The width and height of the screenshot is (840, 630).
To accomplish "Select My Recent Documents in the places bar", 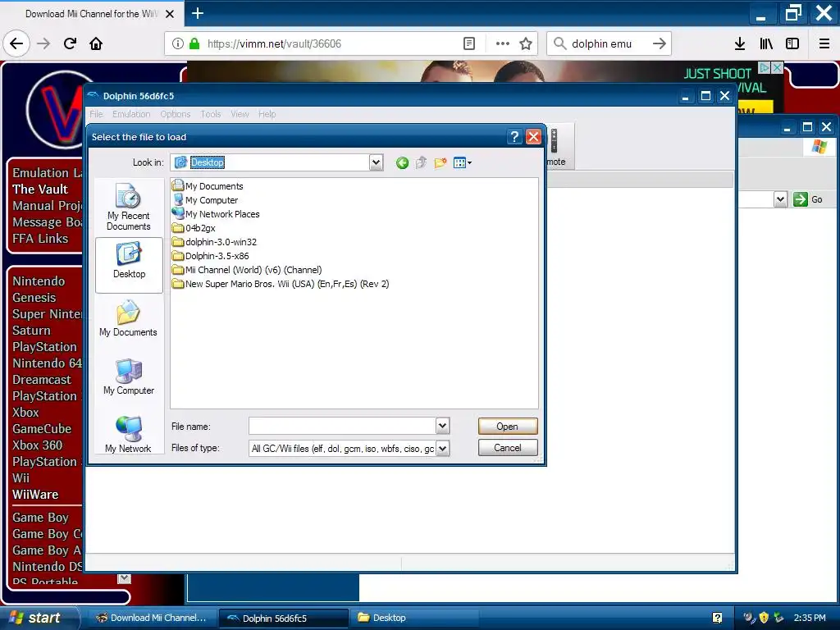I will pos(129,208).
